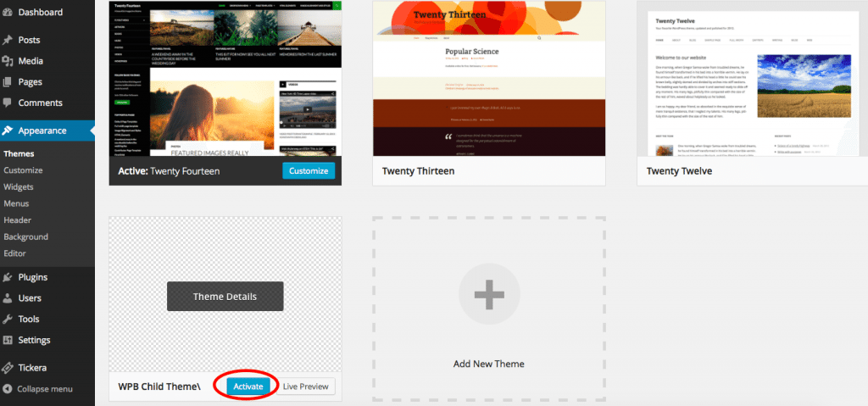This screenshot has width=868, height=406.
Task: Click the Comments speech bubble icon
Action: click(x=8, y=103)
